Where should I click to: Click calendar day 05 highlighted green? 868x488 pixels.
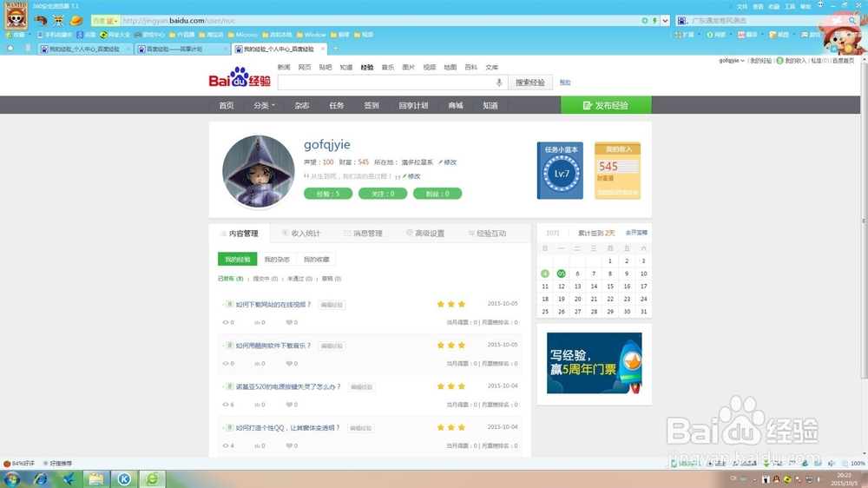pos(561,274)
